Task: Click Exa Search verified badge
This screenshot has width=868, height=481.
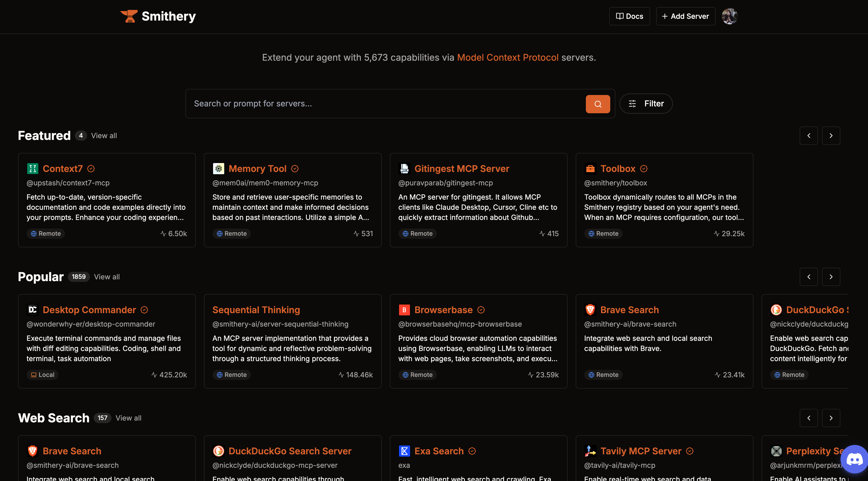Action: (x=472, y=451)
